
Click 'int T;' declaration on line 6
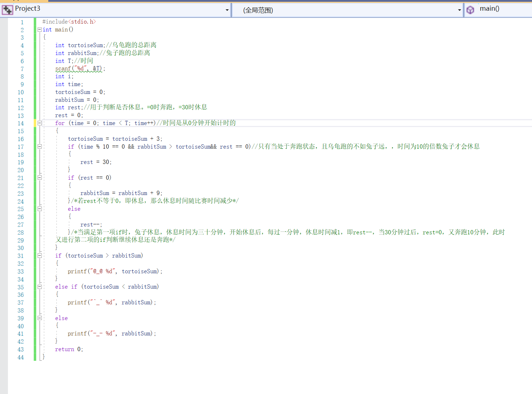click(x=64, y=61)
